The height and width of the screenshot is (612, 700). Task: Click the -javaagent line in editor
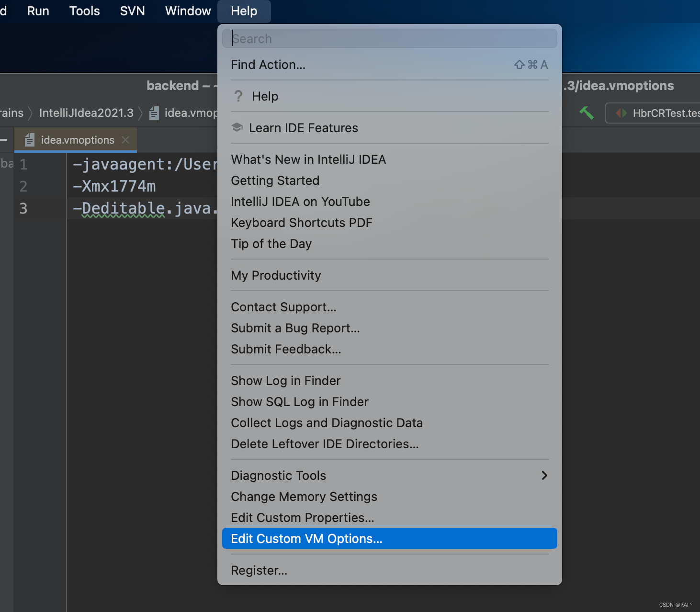tap(145, 164)
